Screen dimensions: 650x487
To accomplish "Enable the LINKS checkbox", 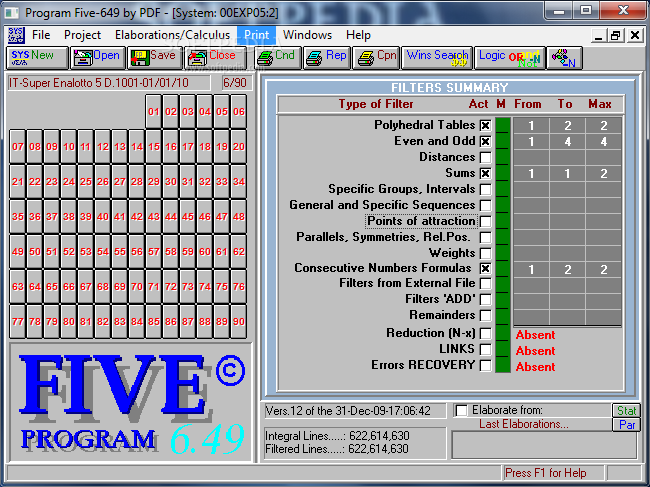I will (485, 349).
